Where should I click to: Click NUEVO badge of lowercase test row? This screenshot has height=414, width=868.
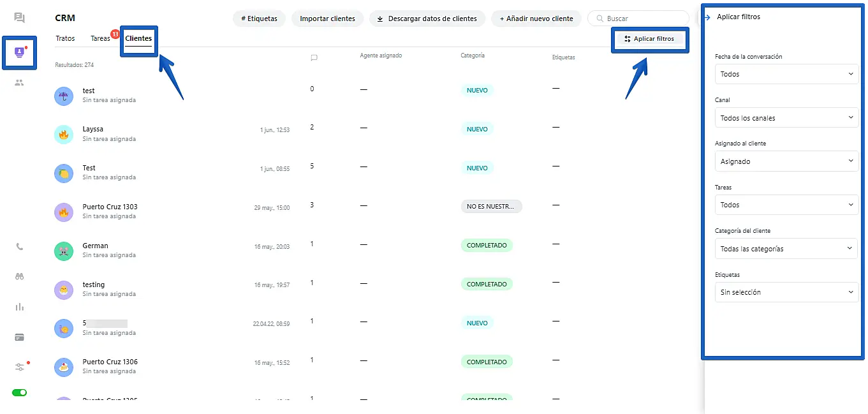click(477, 91)
